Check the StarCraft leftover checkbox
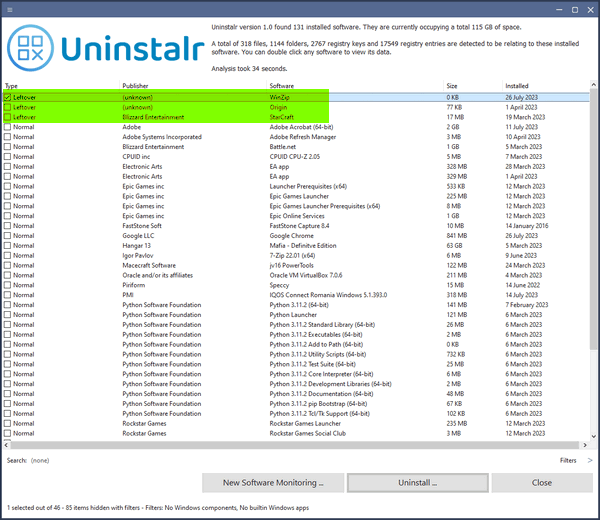The height and width of the screenshot is (520, 600). click(x=7, y=117)
